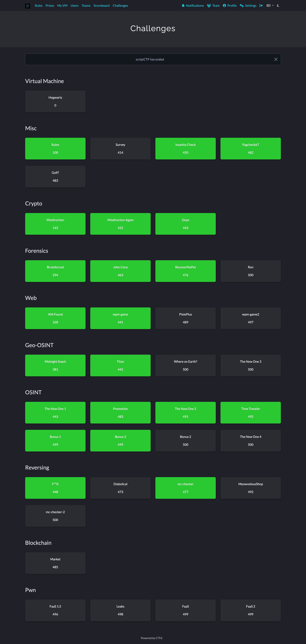Open the Rules 100-point challenge card
The image size is (306, 644).
pyautogui.click(x=55, y=148)
